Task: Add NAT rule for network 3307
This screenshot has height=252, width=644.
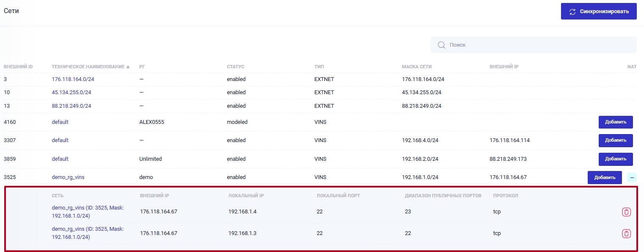Action: (x=615, y=140)
